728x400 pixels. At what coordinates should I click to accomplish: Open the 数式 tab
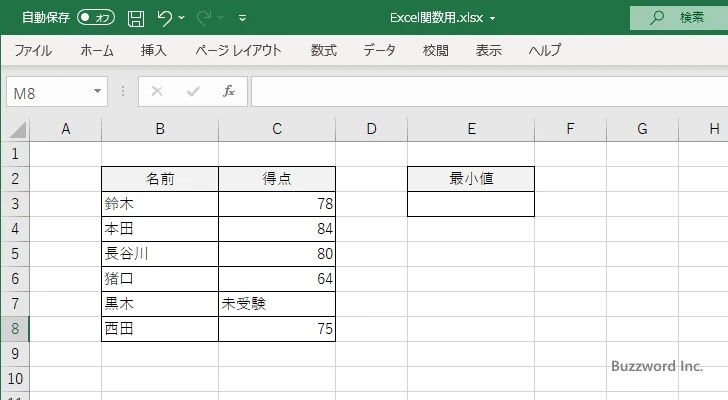coord(324,50)
